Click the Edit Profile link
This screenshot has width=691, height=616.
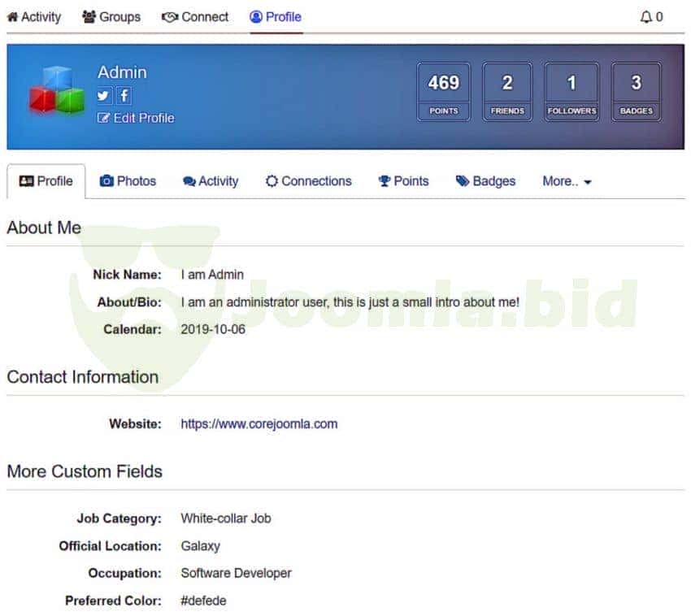(x=136, y=118)
